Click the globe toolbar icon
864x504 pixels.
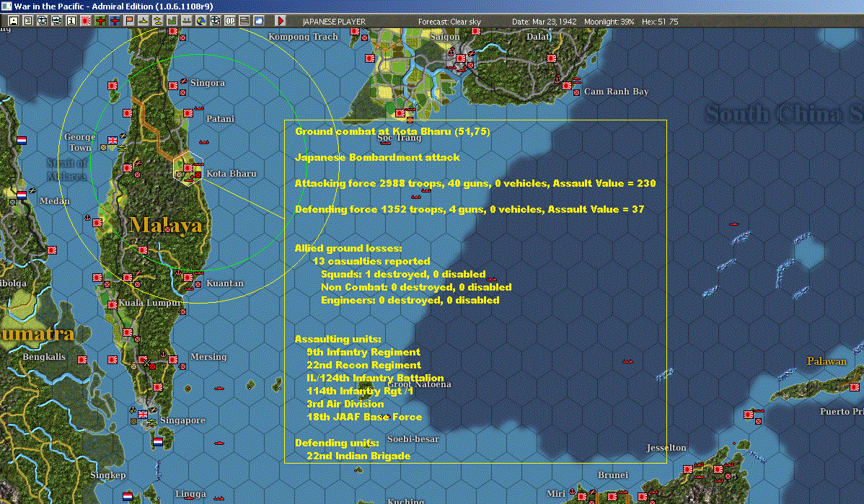click(201, 21)
